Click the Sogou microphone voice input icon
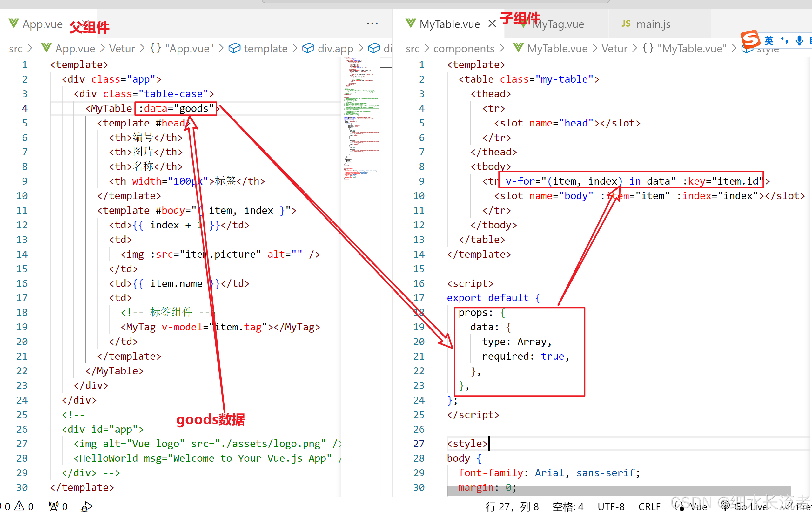Viewport: 812px width, 516px height. [799, 40]
